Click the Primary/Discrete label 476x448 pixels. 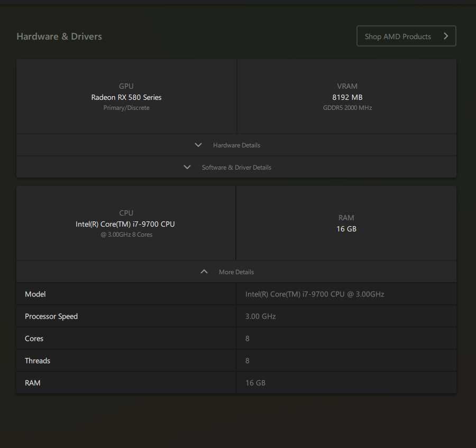click(x=126, y=108)
